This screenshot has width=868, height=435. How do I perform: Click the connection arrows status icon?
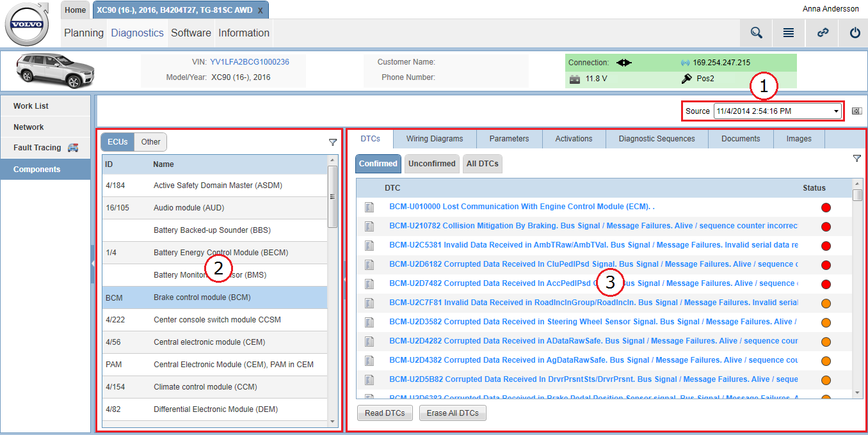click(624, 63)
